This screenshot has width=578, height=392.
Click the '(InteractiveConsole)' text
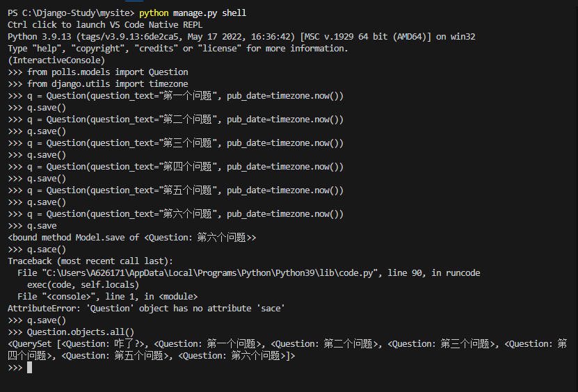click(x=56, y=60)
